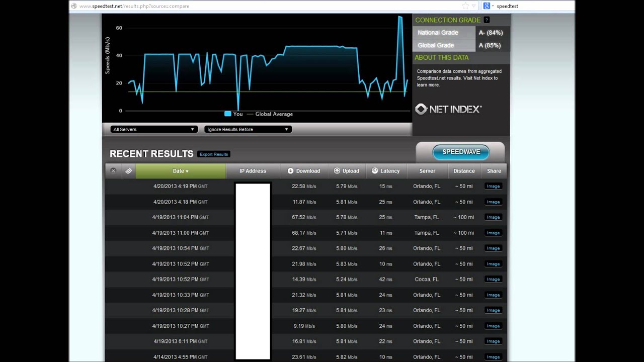This screenshot has height=362, width=644.
Task: Open Image link for 4/19/2013 11:00 PM result
Action: [x=493, y=233]
